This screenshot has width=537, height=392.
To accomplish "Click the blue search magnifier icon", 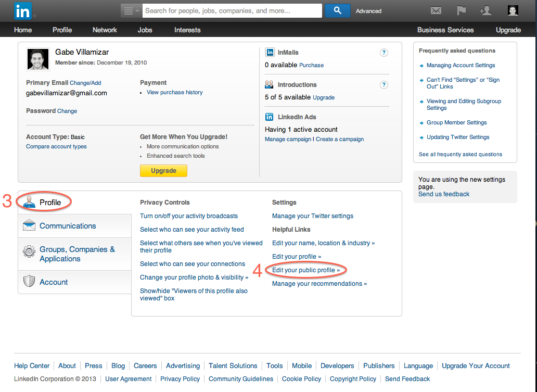I will tap(337, 10).
